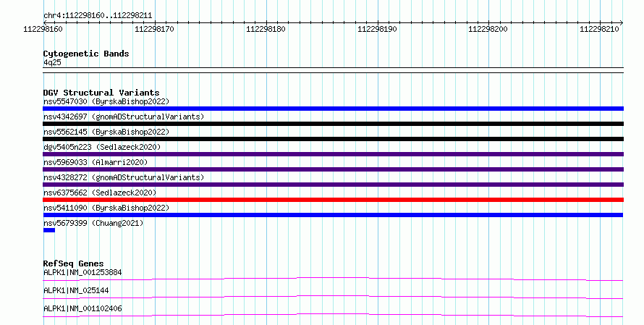Screen dimensions: 644x325
Task: Select the purple bar for nsv4328272
Action: (x=333, y=185)
